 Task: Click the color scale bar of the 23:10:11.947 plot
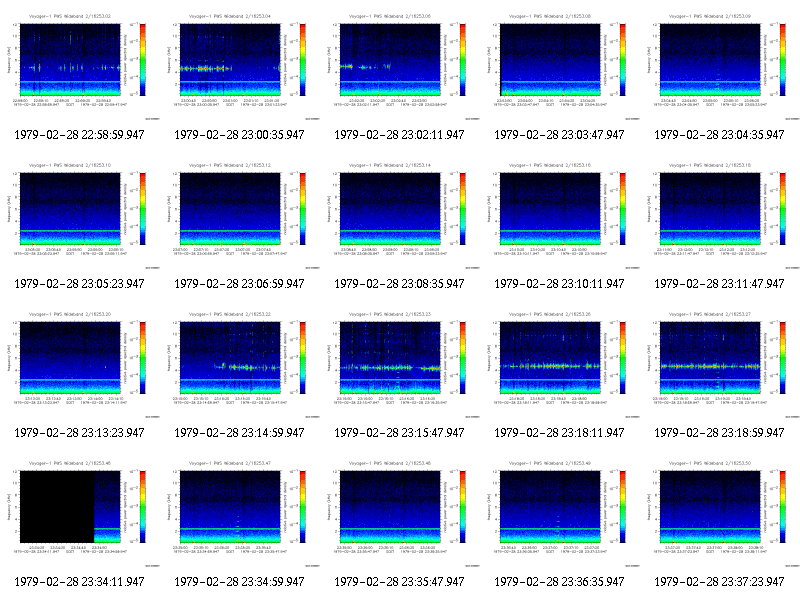tap(623, 209)
